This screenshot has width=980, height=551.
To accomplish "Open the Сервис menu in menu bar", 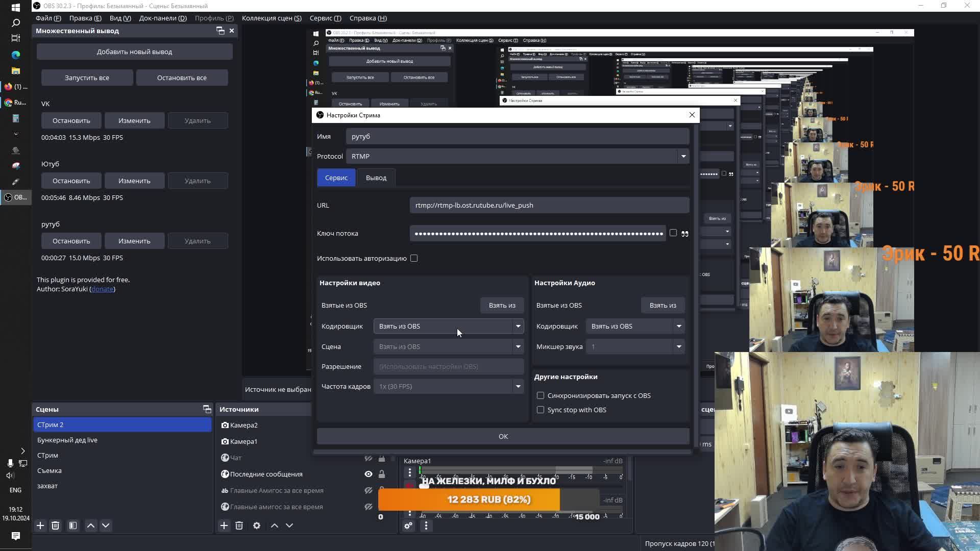I will tap(325, 18).
